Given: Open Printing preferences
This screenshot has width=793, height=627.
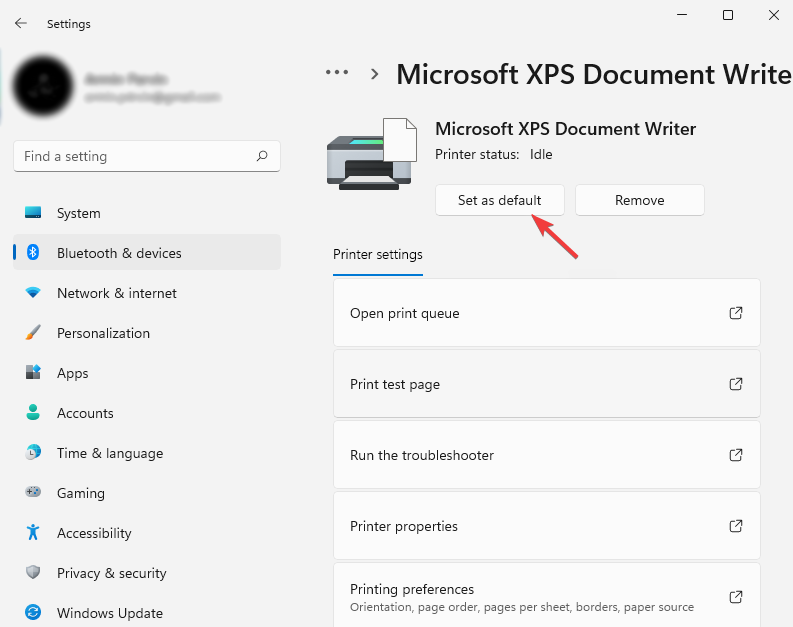Looking at the screenshot, I should (547, 596).
